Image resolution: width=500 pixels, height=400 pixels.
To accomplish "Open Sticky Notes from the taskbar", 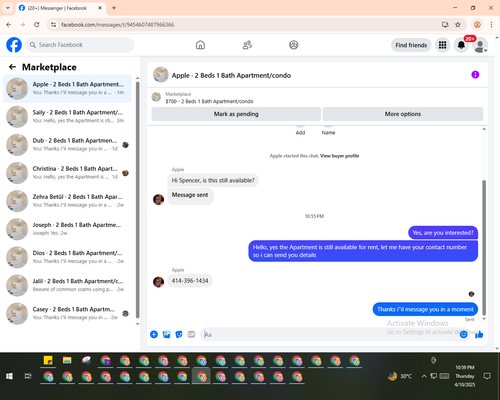I will coord(48,360).
